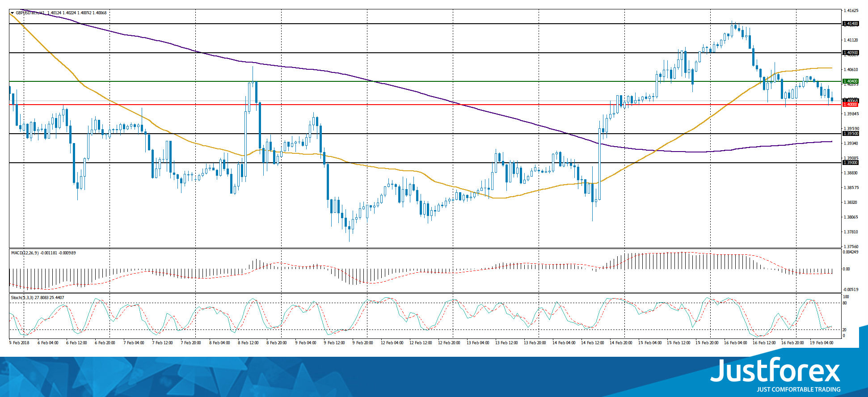Viewport: 868px width, 397px height.
Task: Click the 6 Feb 04:00 time label
Action: coord(48,343)
